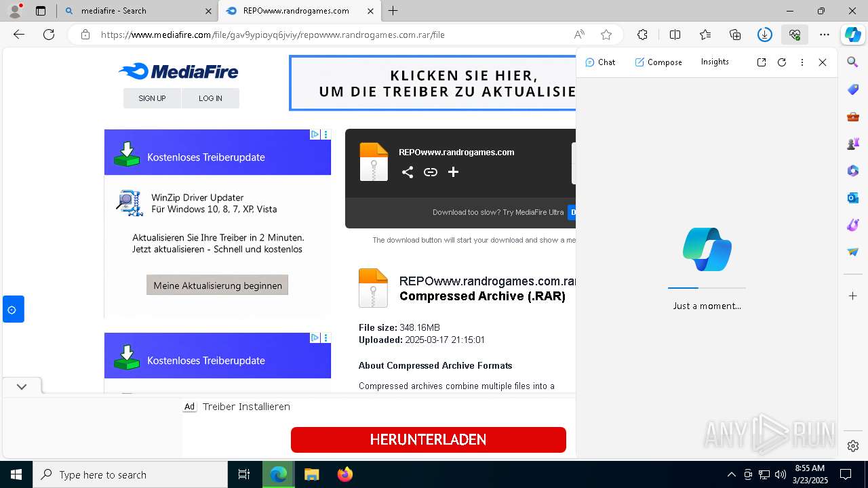The image size is (868, 488).
Task: Open Task View on taskbar
Action: tap(244, 474)
